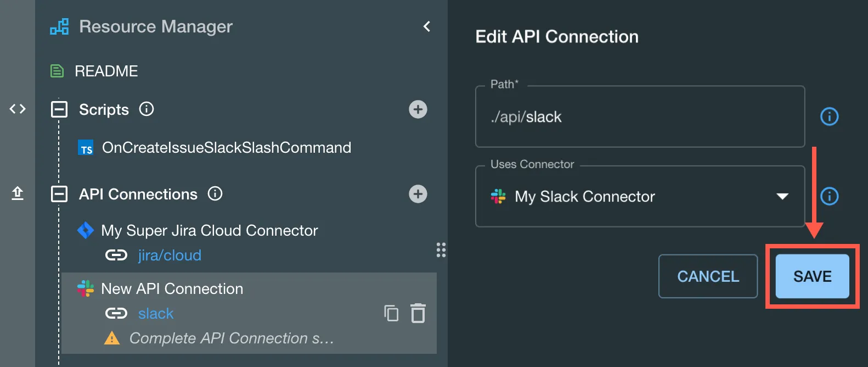Viewport: 868px width, 367px height.
Task: Duplicate the New API Connection
Action: (391, 313)
